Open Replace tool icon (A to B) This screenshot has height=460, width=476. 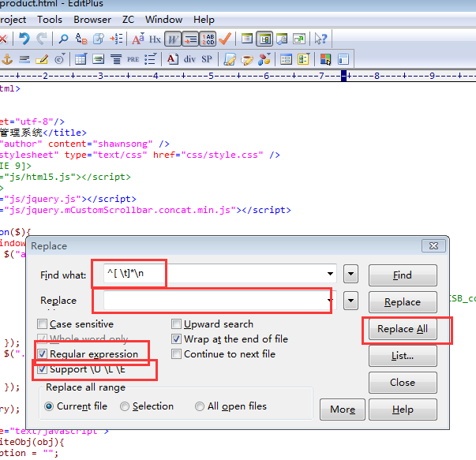(x=81, y=39)
